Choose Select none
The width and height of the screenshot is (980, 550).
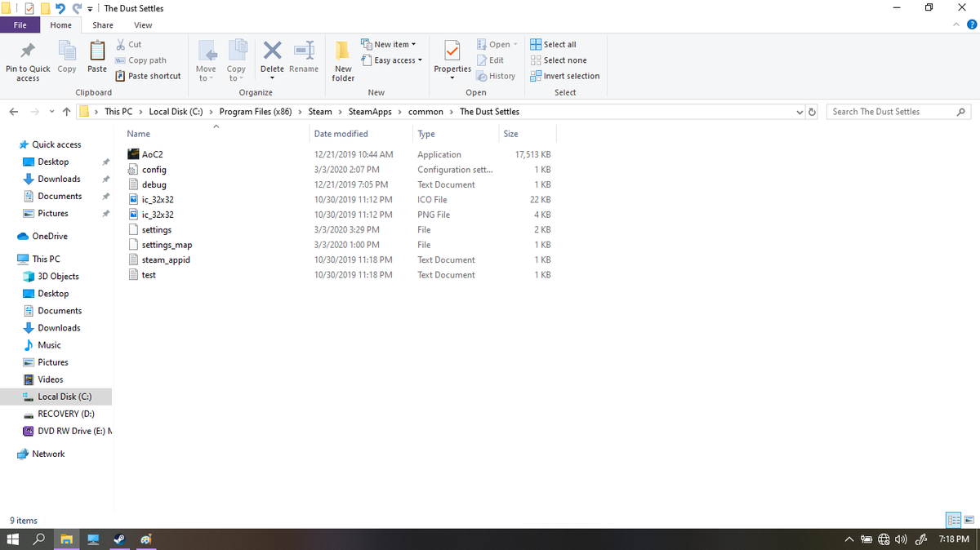tap(558, 60)
